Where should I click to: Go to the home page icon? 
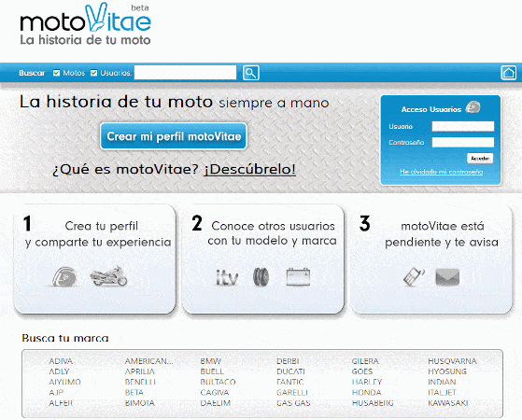coord(508,73)
